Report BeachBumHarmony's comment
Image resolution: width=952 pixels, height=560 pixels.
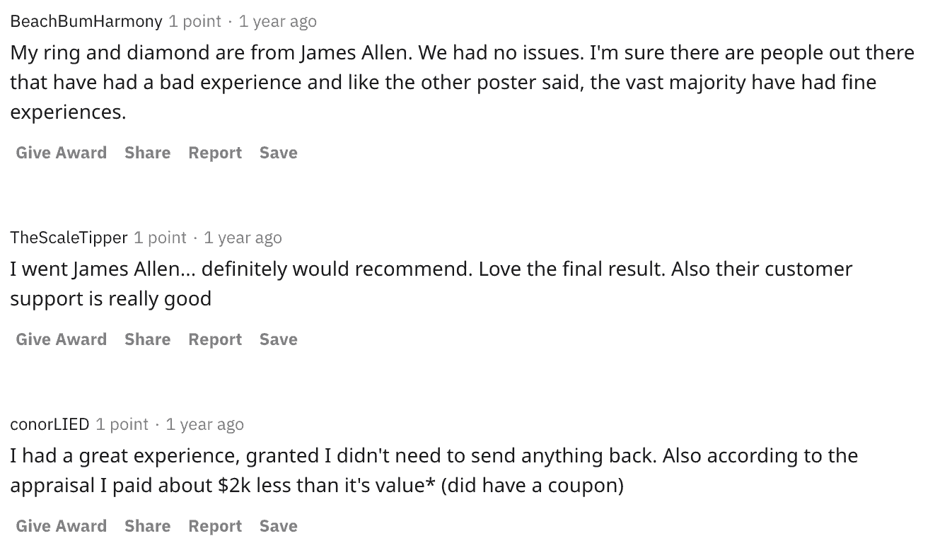pos(214,153)
